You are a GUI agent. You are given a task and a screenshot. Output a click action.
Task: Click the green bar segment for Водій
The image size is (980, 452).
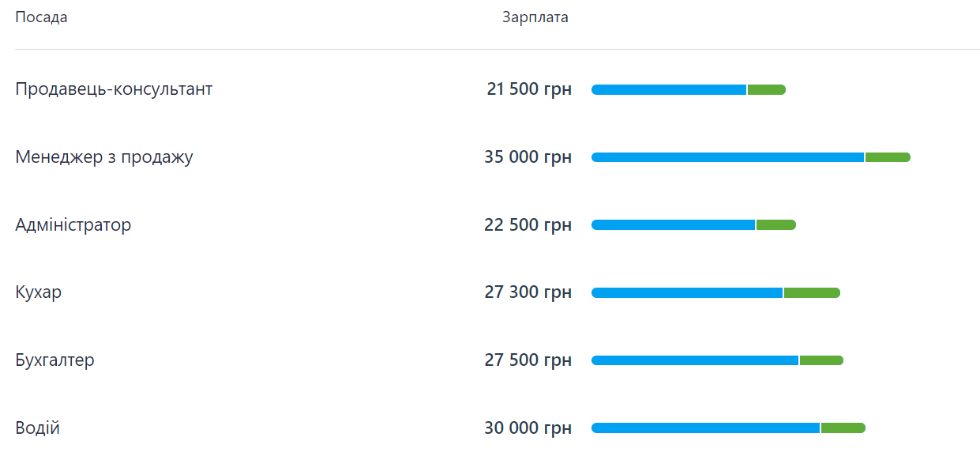pyautogui.click(x=843, y=428)
